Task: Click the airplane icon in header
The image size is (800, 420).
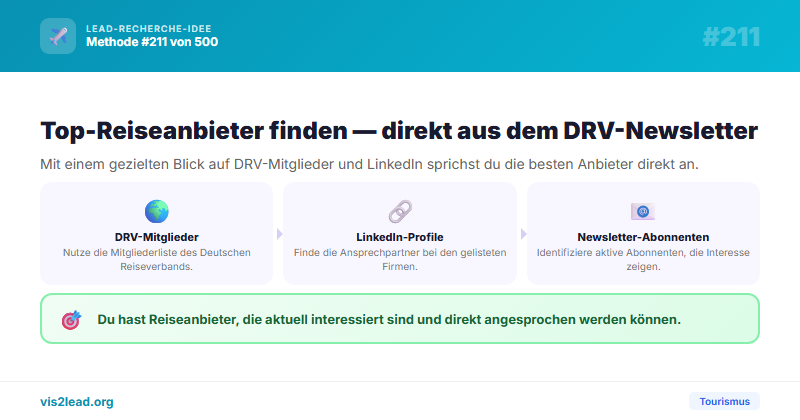Action: [58, 36]
